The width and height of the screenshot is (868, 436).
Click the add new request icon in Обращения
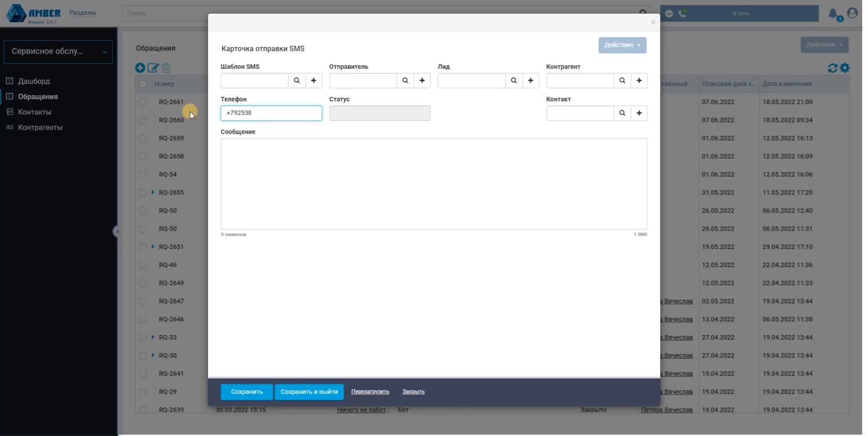[x=140, y=68]
